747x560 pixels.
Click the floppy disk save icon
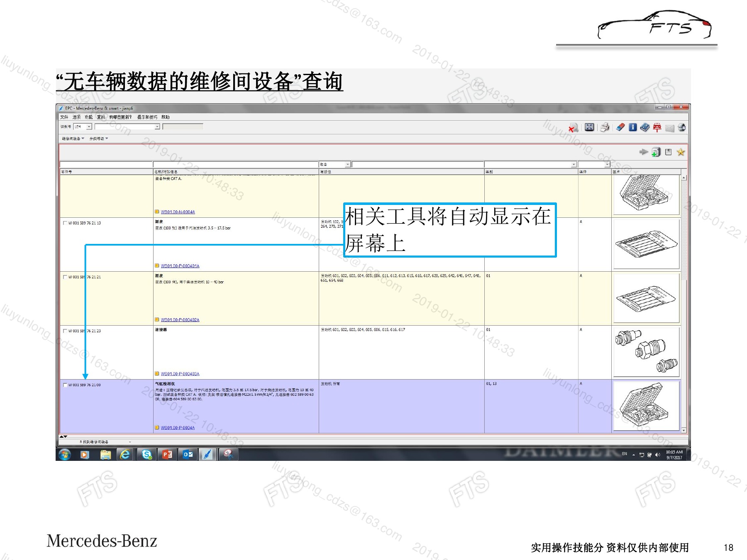[668, 152]
